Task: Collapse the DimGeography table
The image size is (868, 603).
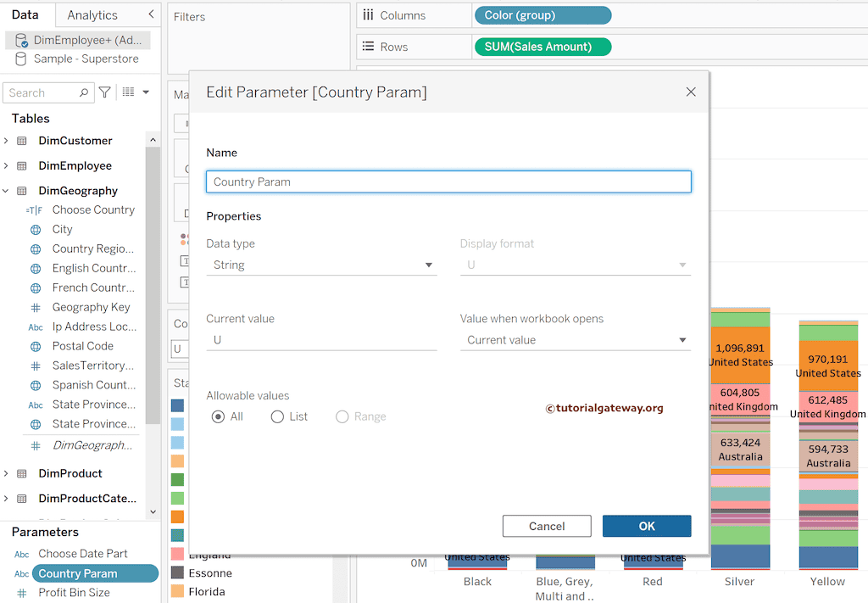Action: (x=6, y=191)
